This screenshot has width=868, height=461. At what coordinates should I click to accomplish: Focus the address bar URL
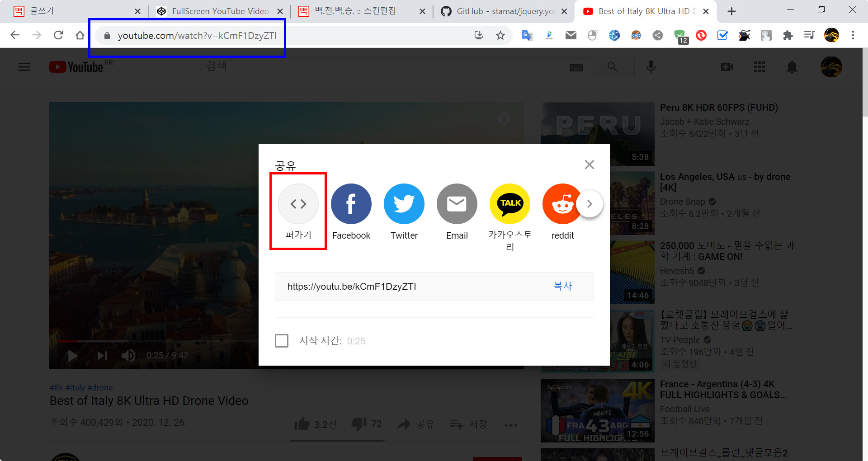point(197,36)
